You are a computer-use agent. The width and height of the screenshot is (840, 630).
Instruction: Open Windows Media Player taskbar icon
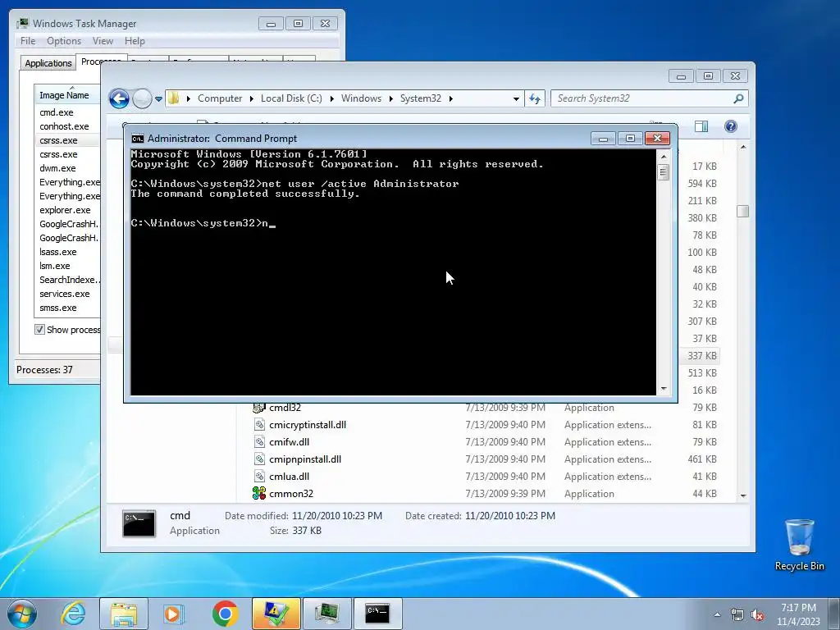(174, 614)
